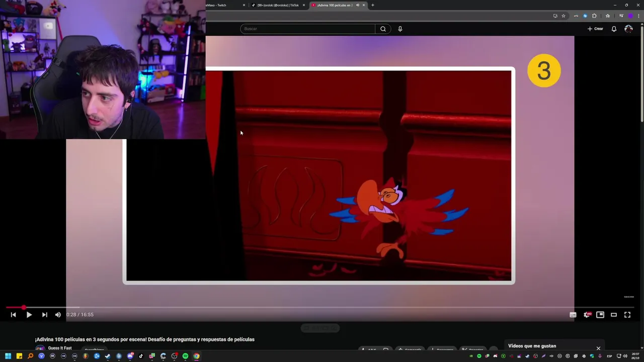Open Chrome three-dot menu

(x=638, y=16)
